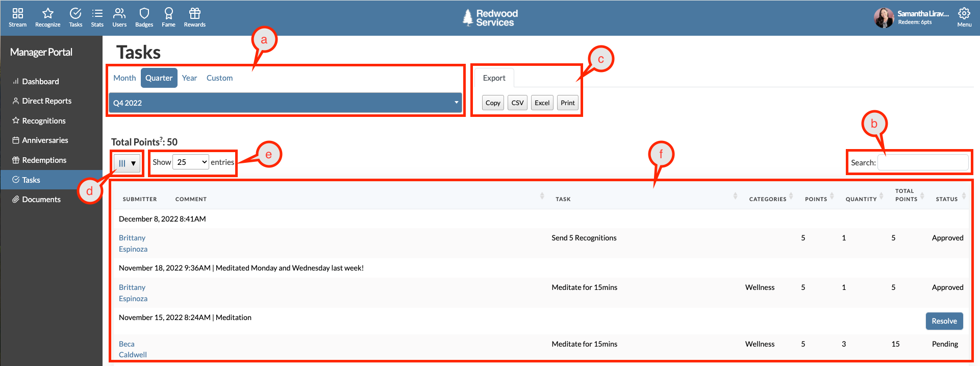Sort by the Comment column

(x=191, y=199)
